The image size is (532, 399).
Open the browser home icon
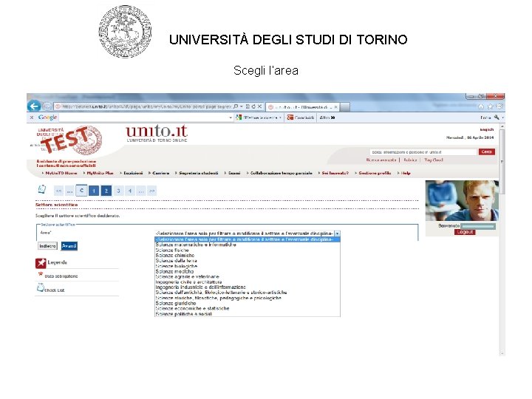pos(481,106)
